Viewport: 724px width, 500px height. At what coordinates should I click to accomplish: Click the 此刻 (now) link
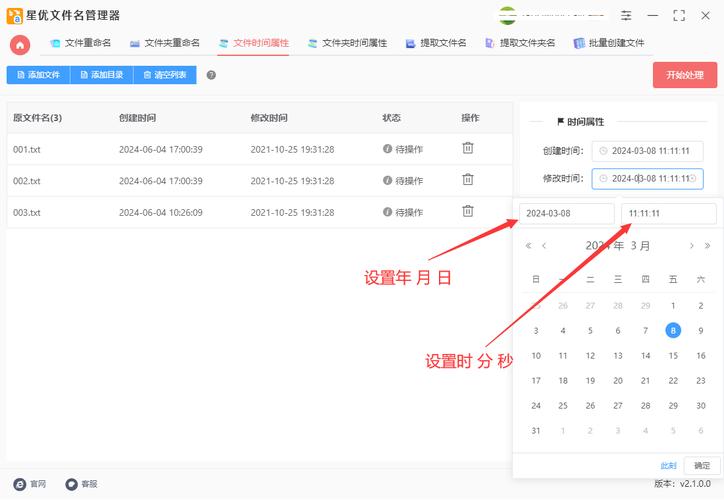[668, 465]
